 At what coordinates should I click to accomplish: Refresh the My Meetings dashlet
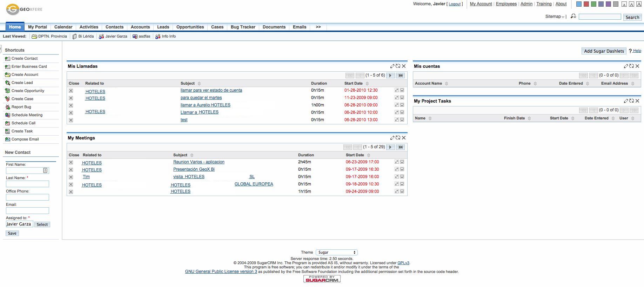tap(398, 138)
